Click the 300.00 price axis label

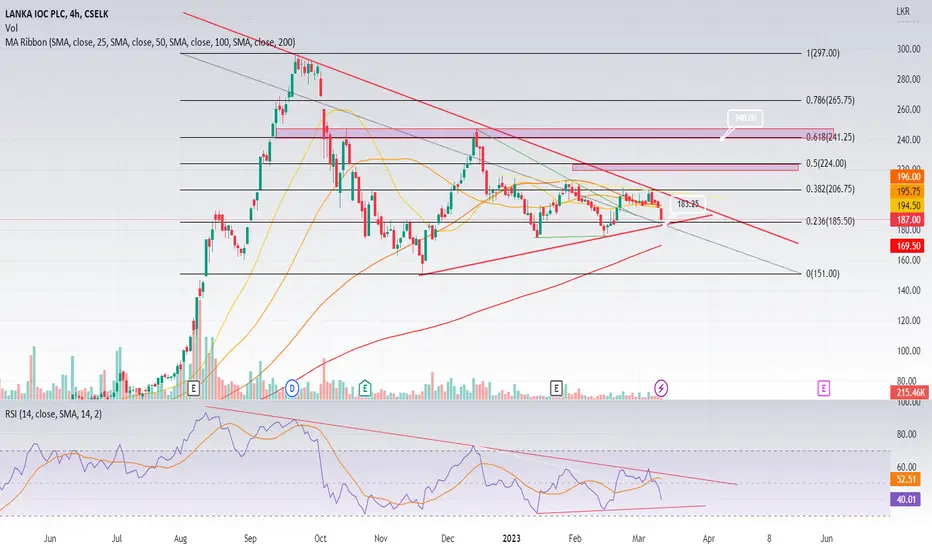tap(909, 49)
